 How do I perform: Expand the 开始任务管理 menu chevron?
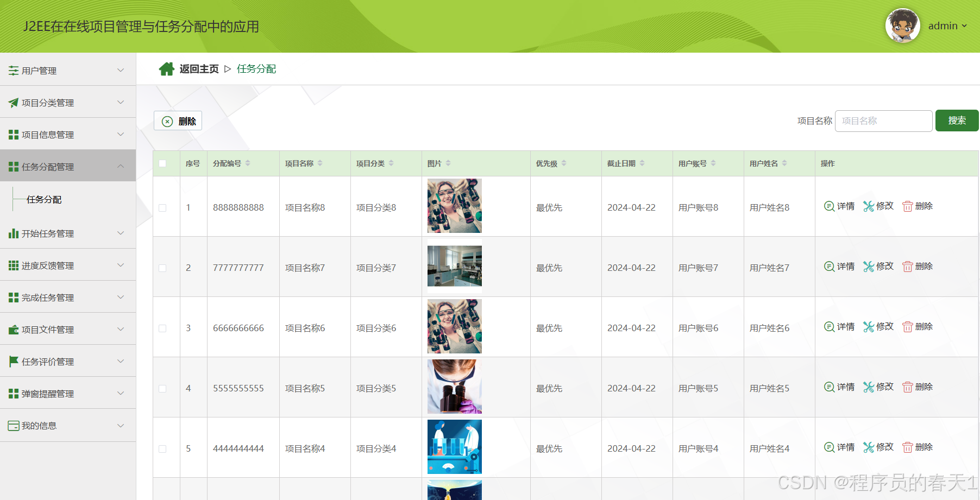click(121, 233)
